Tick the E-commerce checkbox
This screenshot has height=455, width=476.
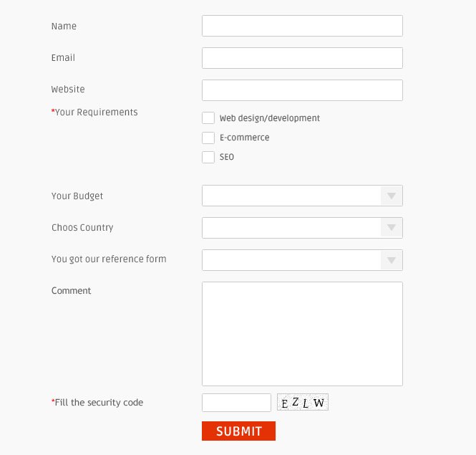208,138
